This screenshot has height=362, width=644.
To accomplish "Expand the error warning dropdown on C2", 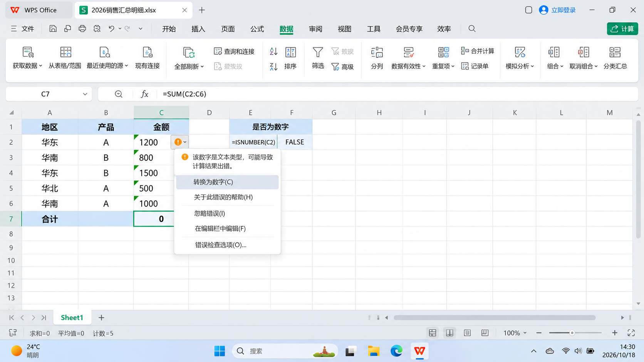I will pyautogui.click(x=185, y=142).
